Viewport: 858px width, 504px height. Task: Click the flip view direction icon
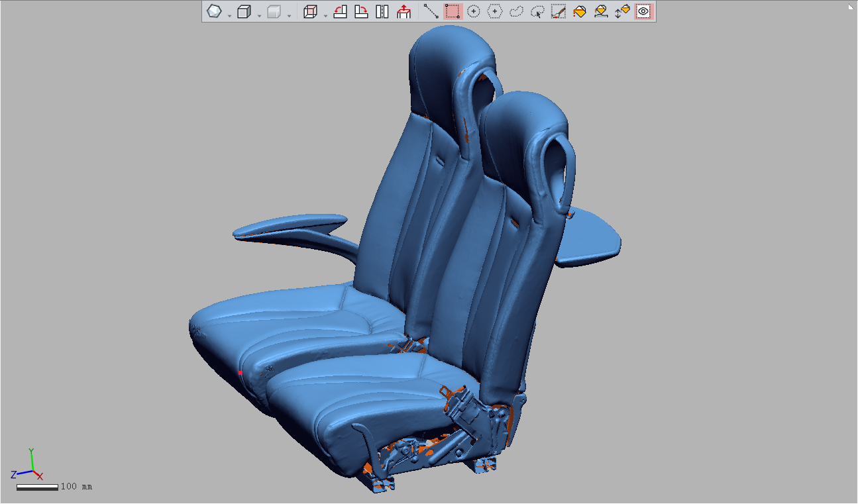pyautogui.click(x=382, y=11)
